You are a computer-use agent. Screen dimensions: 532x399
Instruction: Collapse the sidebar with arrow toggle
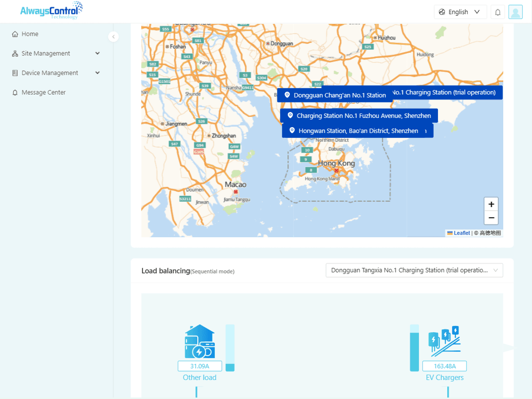coord(113,37)
